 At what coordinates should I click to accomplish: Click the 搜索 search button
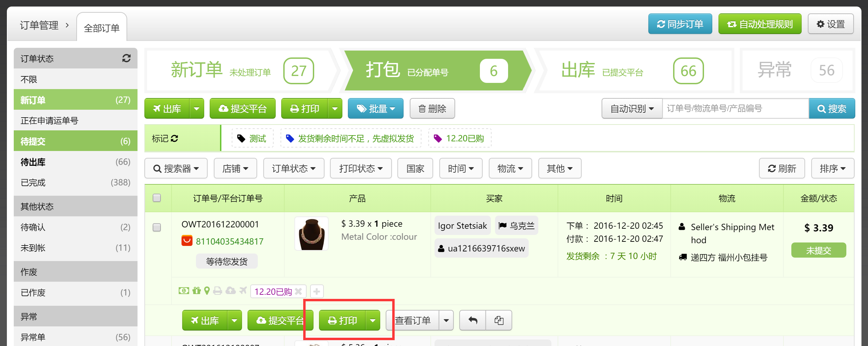(x=832, y=109)
